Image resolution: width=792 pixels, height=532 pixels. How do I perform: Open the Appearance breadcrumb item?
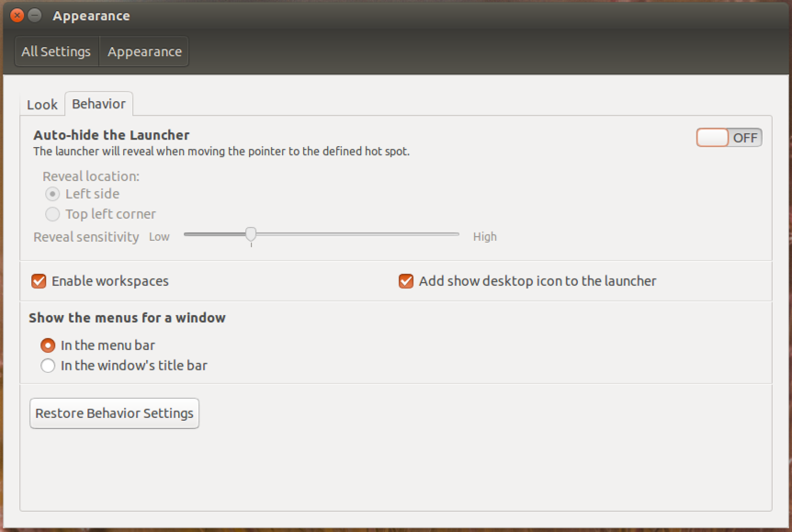(143, 51)
